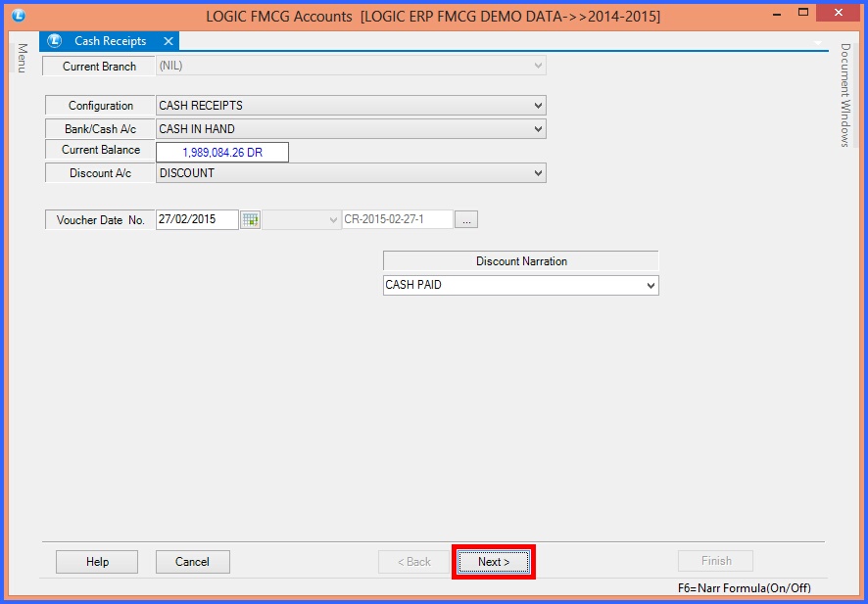The image size is (868, 604).
Task: Click the Help button
Action: point(97,562)
